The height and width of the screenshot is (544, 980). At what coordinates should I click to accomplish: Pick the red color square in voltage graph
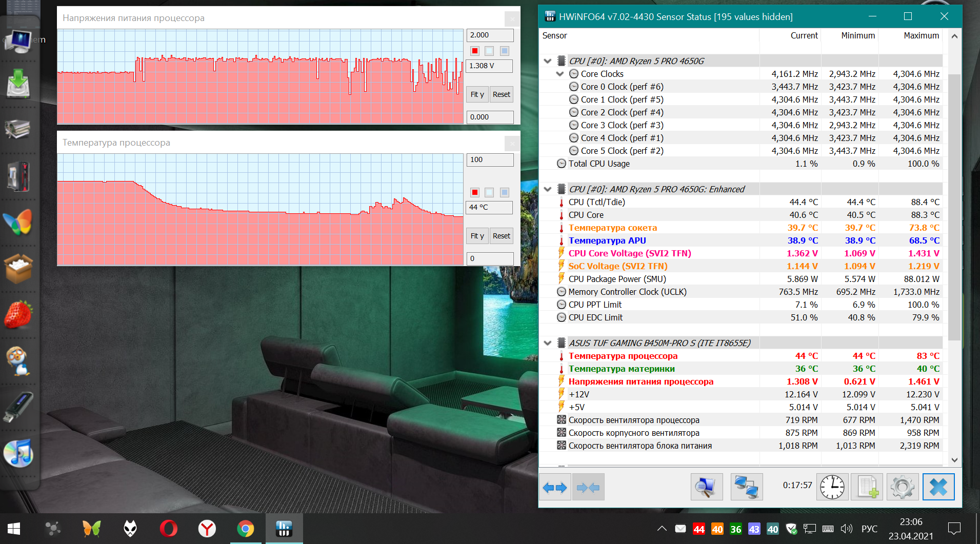point(475,51)
